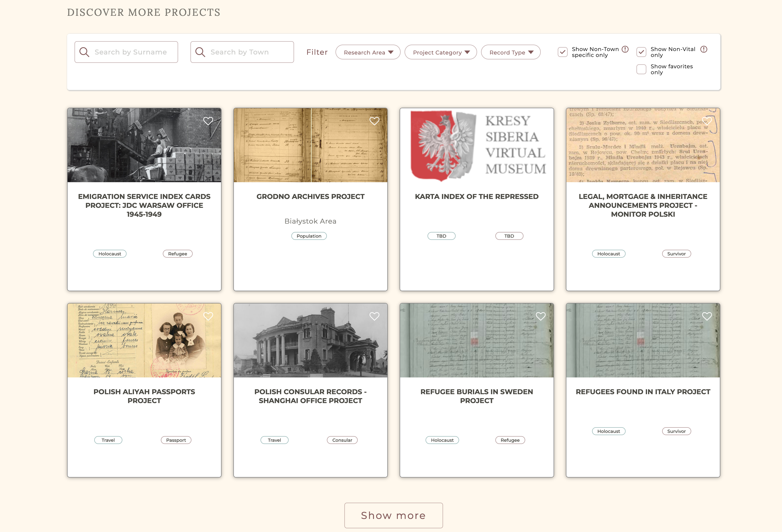Open Monitor Polski newspaper clipping image

point(643,145)
